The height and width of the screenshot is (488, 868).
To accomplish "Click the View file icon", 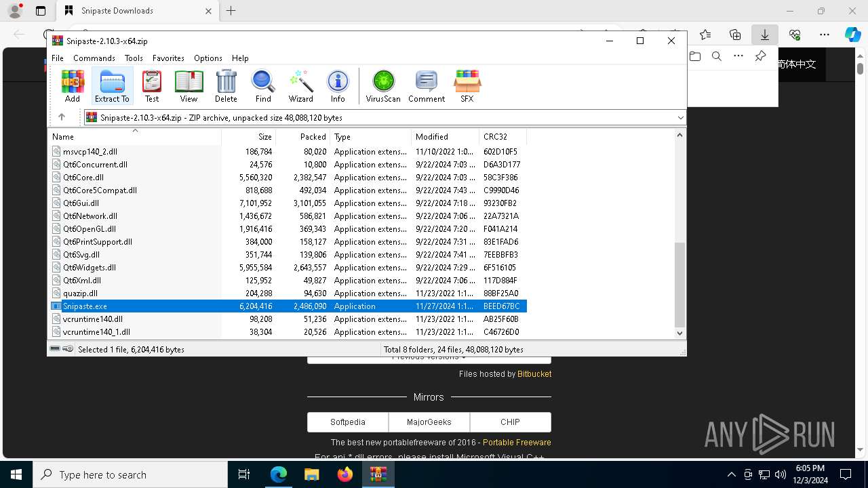I will pyautogui.click(x=189, y=86).
